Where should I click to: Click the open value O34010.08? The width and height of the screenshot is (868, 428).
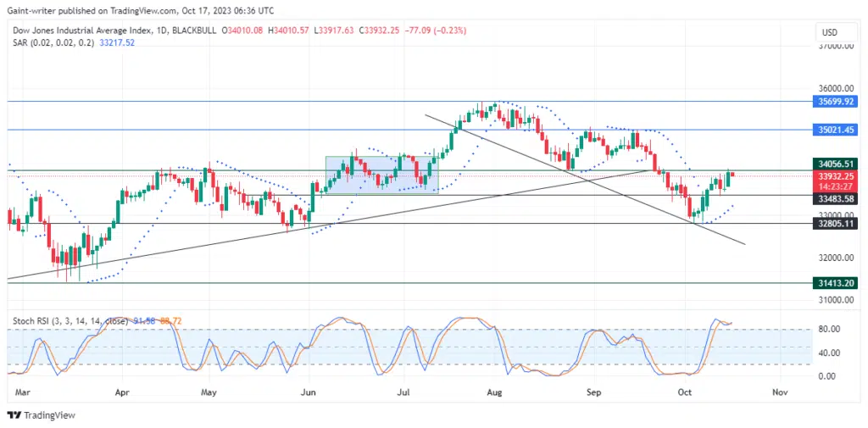243,31
